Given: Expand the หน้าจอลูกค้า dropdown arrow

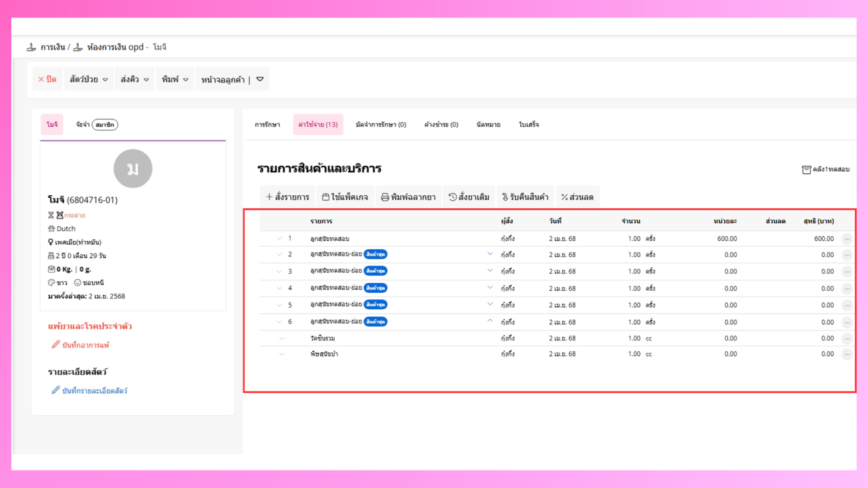Looking at the screenshot, I should point(260,79).
